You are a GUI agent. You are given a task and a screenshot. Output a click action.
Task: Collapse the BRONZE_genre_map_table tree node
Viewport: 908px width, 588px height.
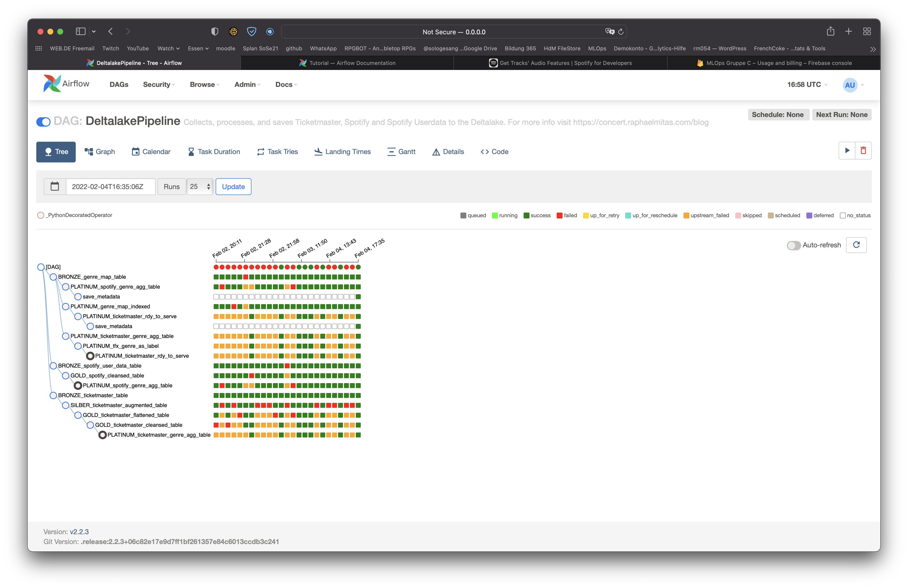[53, 277]
